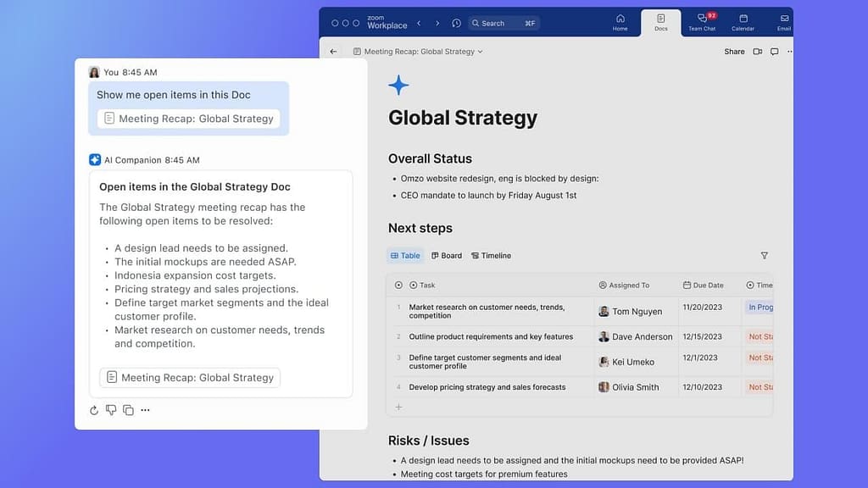Image resolution: width=868 pixels, height=488 pixels.
Task: Open comments panel via speech bubble icon
Action: tap(774, 52)
